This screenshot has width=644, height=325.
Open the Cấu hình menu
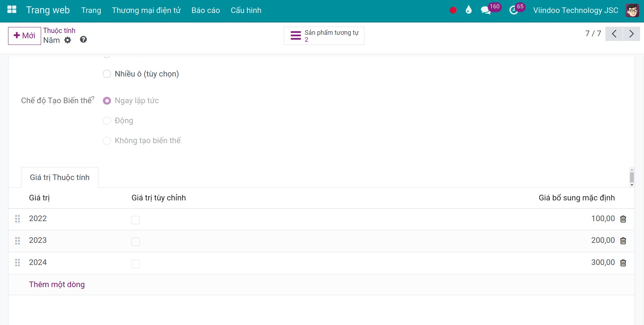coord(246,11)
